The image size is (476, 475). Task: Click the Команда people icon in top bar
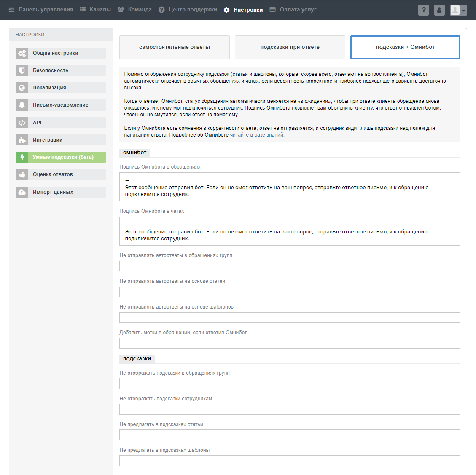(121, 10)
